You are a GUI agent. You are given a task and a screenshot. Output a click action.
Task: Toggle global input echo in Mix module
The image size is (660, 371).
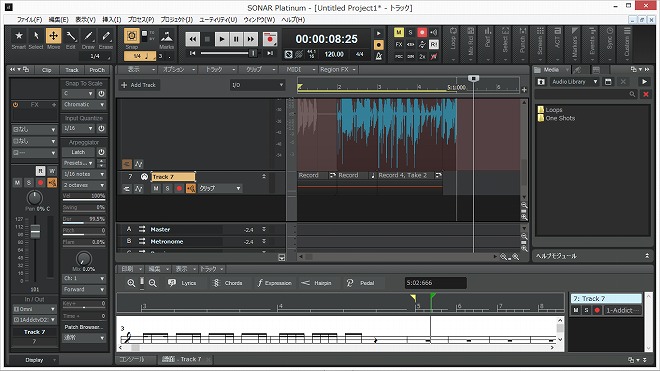434,32
